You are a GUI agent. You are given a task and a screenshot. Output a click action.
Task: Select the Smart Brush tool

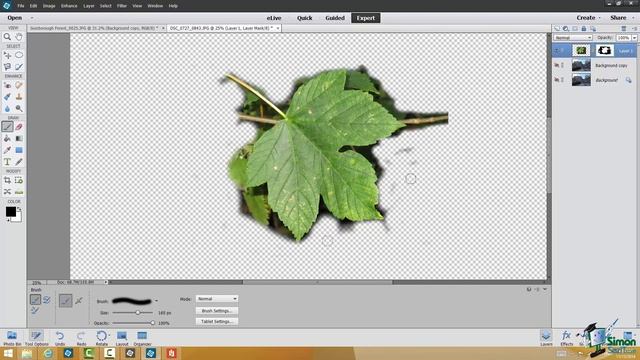pos(7,97)
